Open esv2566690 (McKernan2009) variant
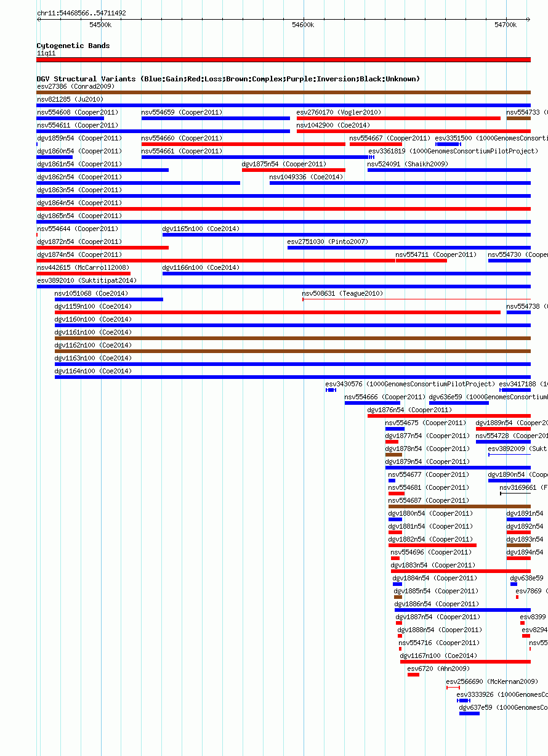 (x=493, y=681)
